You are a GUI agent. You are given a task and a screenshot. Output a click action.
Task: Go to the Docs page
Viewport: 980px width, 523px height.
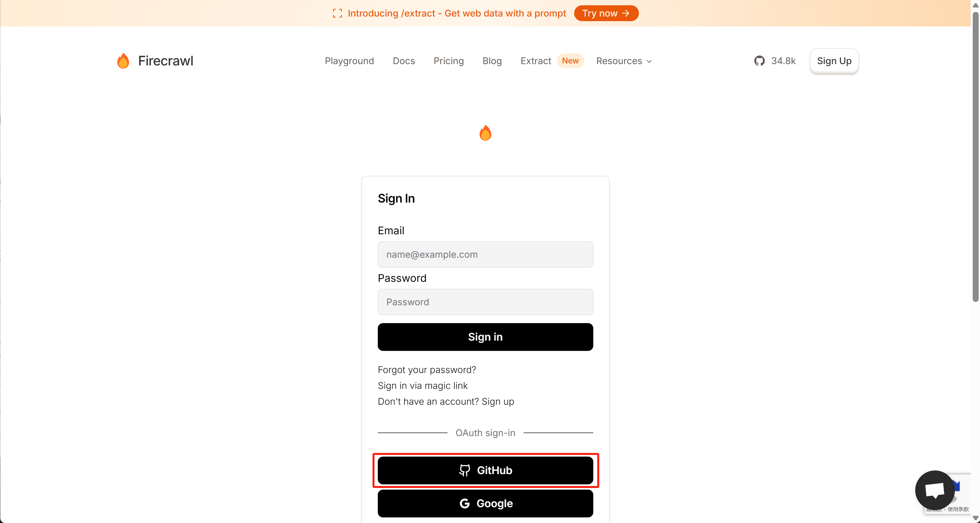pyautogui.click(x=404, y=61)
